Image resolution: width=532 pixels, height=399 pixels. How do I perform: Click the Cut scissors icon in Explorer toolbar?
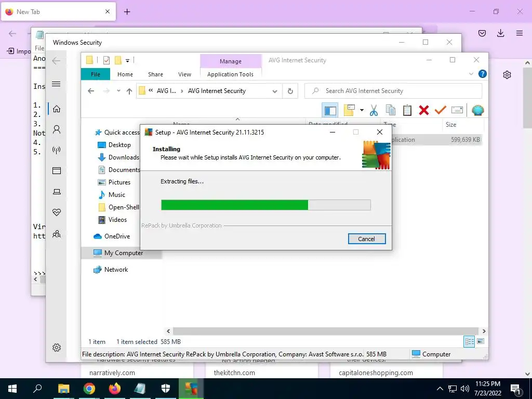[x=374, y=110]
